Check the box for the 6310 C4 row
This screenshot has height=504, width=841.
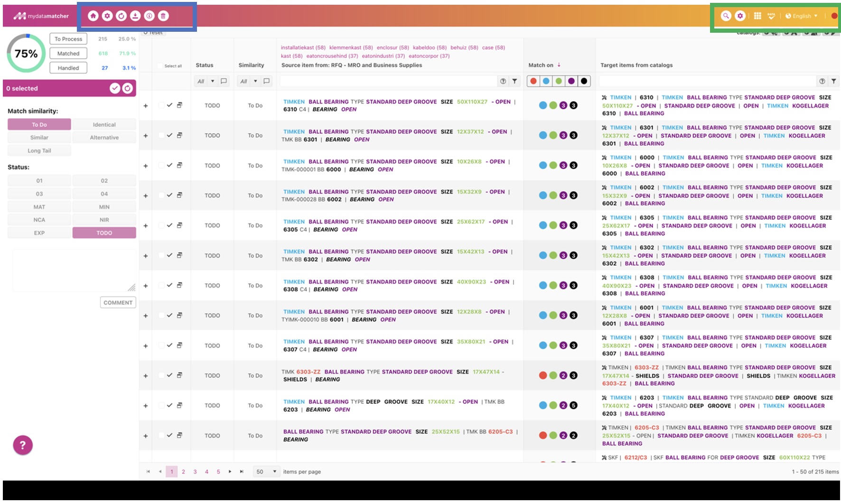tap(161, 105)
